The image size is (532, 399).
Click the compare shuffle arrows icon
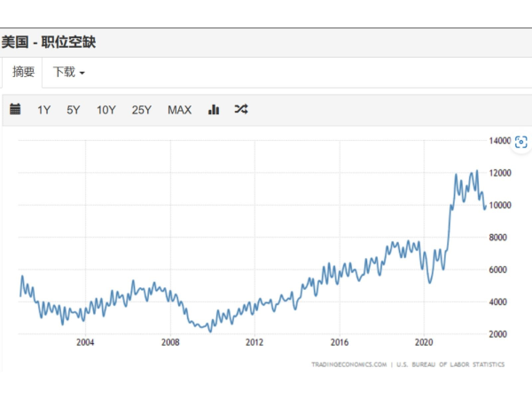point(240,109)
